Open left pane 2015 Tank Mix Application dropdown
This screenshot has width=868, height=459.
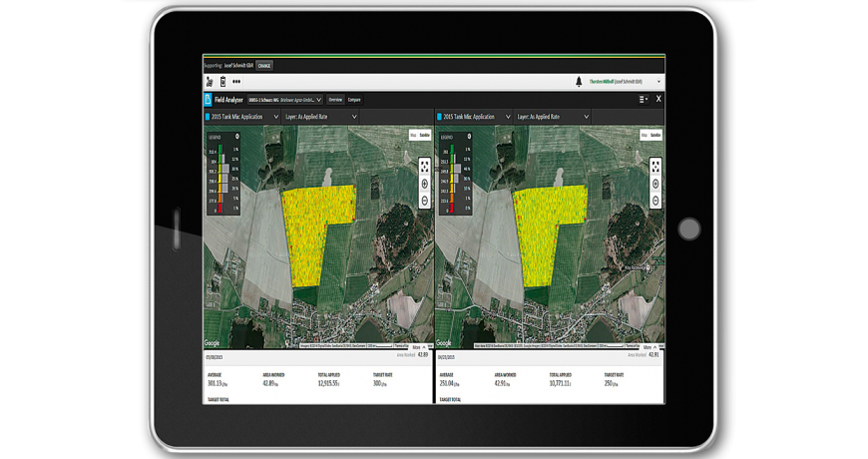coord(241,117)
